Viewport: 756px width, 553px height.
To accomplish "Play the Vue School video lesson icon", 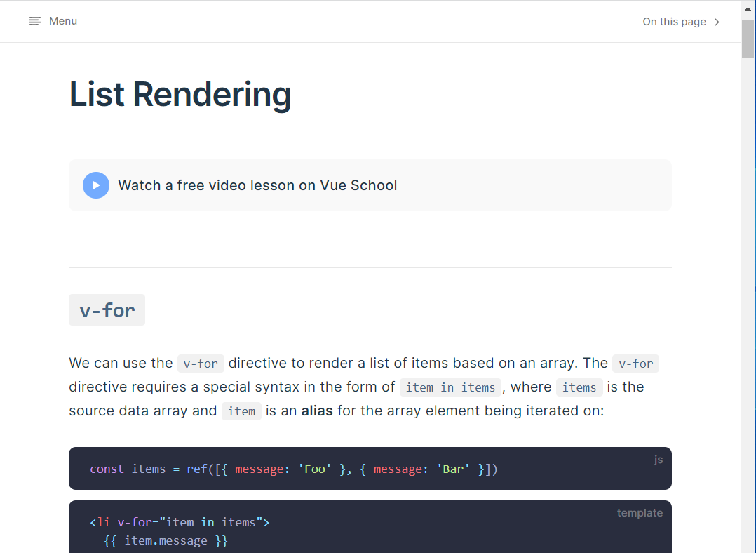I will click(96, 185).
